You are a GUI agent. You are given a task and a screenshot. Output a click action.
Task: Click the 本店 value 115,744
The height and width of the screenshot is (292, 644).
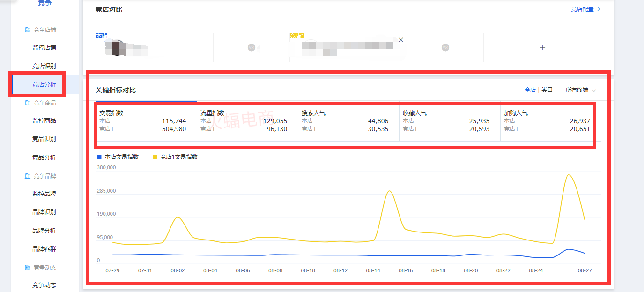click(x=174, y=121)
